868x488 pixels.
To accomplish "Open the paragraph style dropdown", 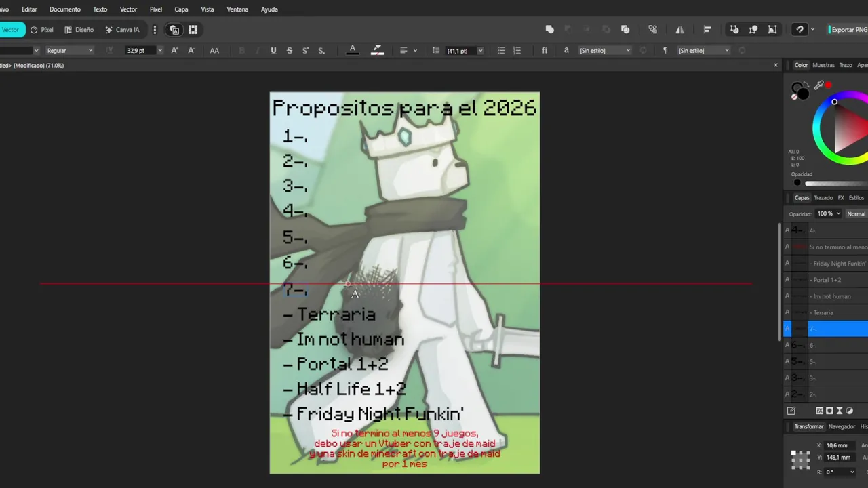I will pos(704,51).
